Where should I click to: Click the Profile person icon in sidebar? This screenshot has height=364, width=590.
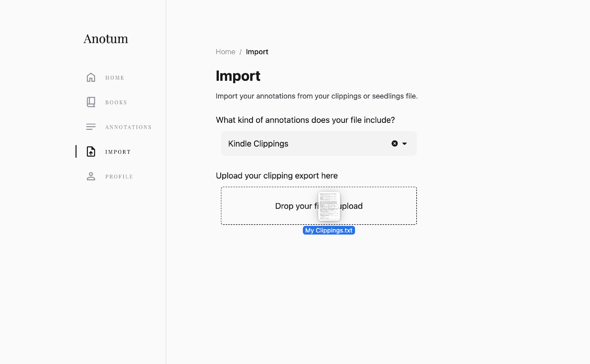(x=91, y=176)
